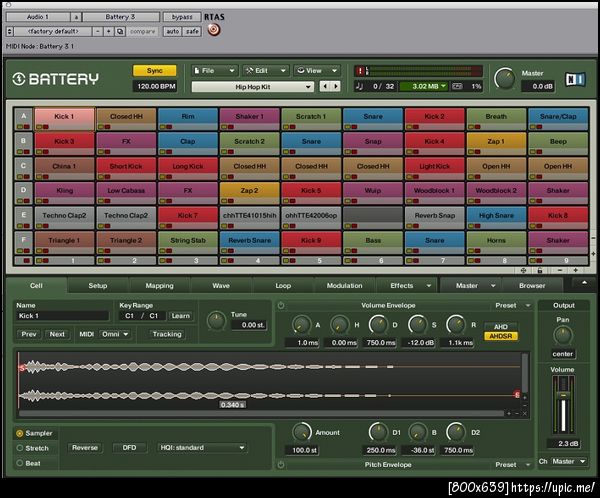Click the red clip warning indicator
The width and height of the screenshot is (600, 498).
360,71
